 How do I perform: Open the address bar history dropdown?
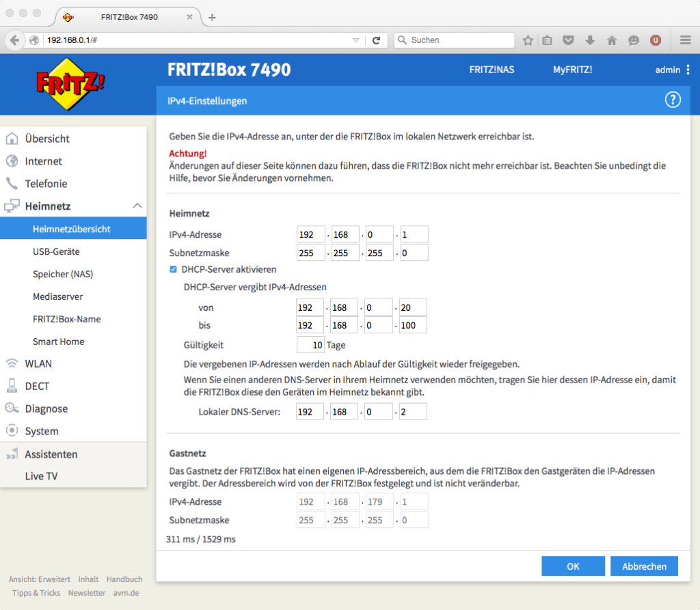click(357, 40)
